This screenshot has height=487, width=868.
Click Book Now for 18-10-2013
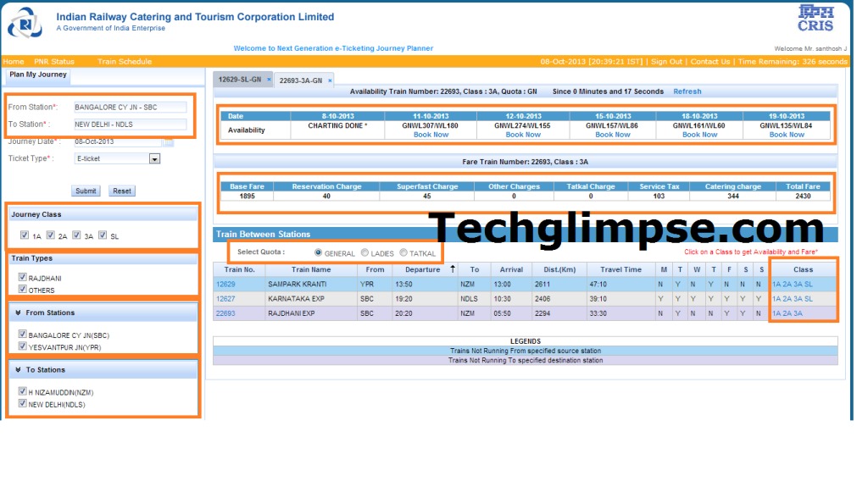699,135
